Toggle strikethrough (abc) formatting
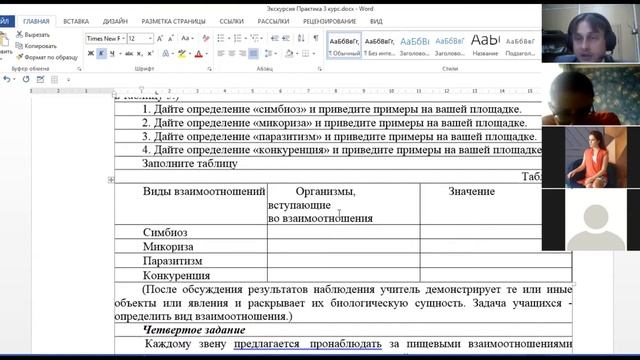 (129, 53)
